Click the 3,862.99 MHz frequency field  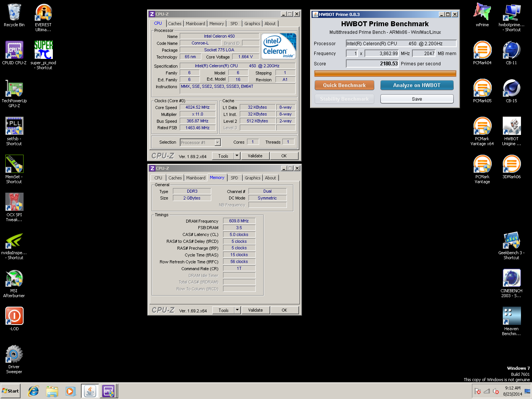point(382,54)
